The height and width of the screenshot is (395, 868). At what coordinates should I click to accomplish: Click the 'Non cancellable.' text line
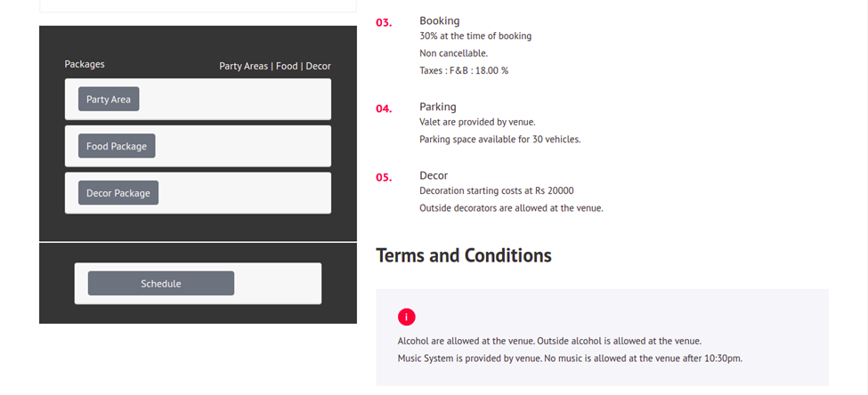454,53
